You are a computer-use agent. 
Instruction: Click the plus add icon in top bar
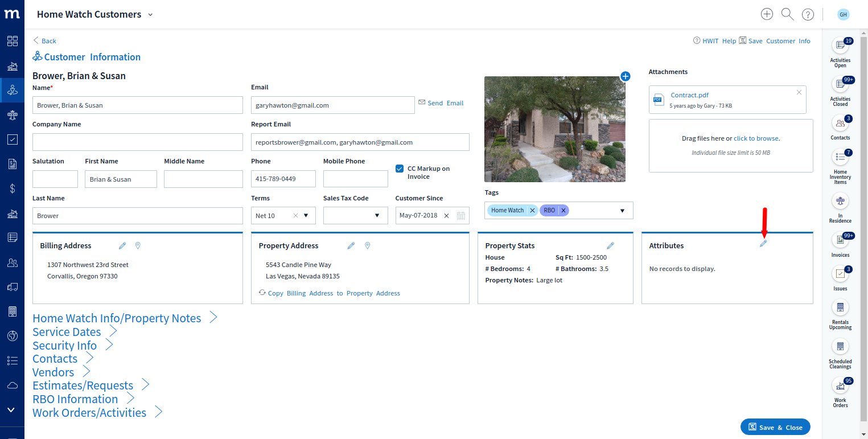767,14
